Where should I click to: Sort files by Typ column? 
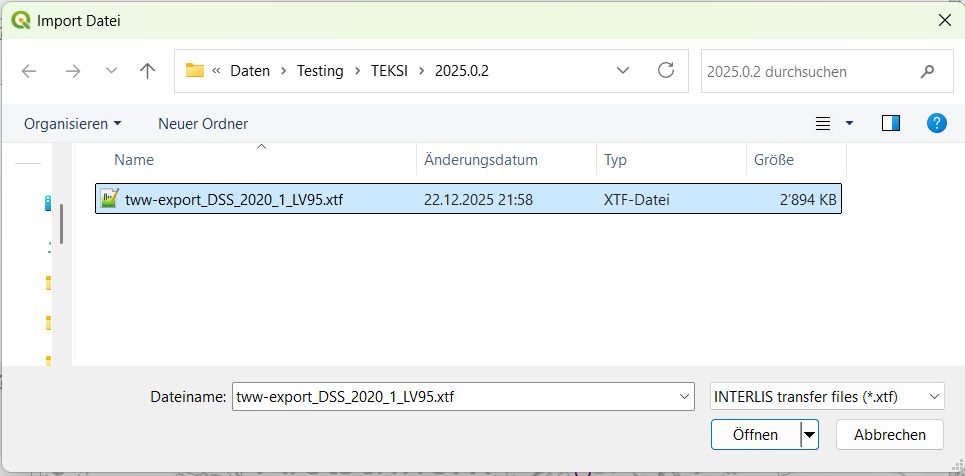[x=615, y=160]
